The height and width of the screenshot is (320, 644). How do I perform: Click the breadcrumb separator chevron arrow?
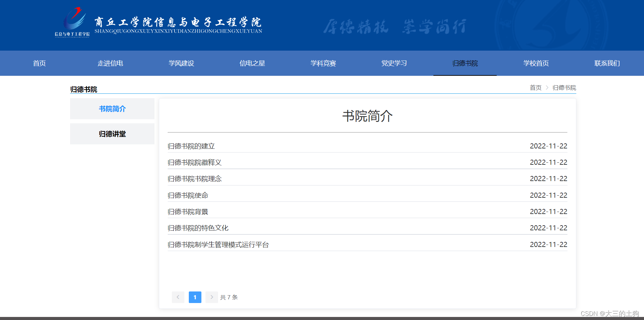point(547,88)
